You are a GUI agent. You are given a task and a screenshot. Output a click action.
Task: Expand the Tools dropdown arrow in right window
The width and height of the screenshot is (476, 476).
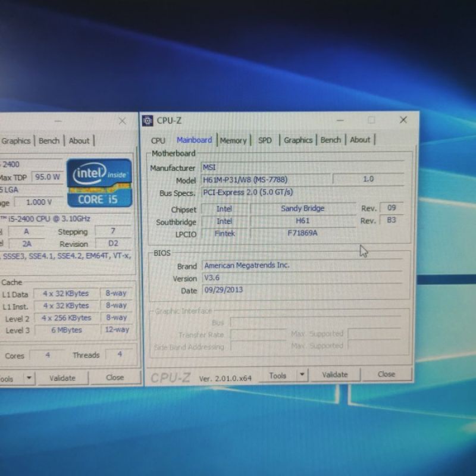point(302,375)
